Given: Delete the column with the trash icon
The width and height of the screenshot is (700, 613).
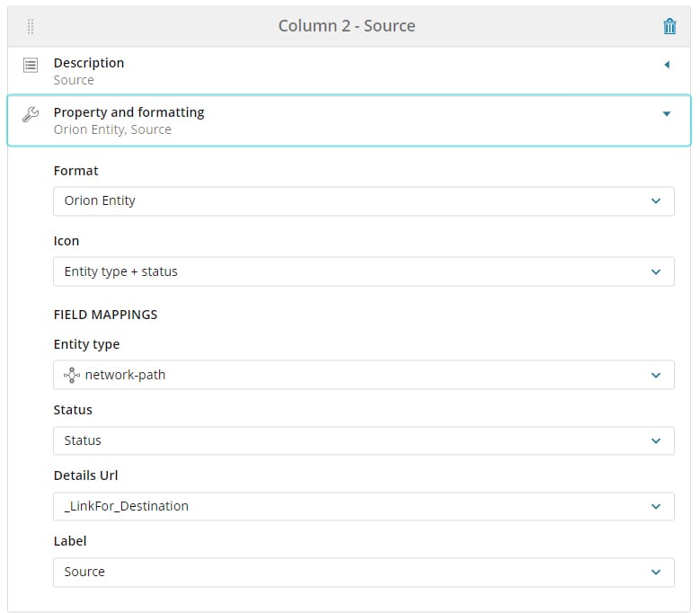Looking at the screenshot, I should 669,26.
